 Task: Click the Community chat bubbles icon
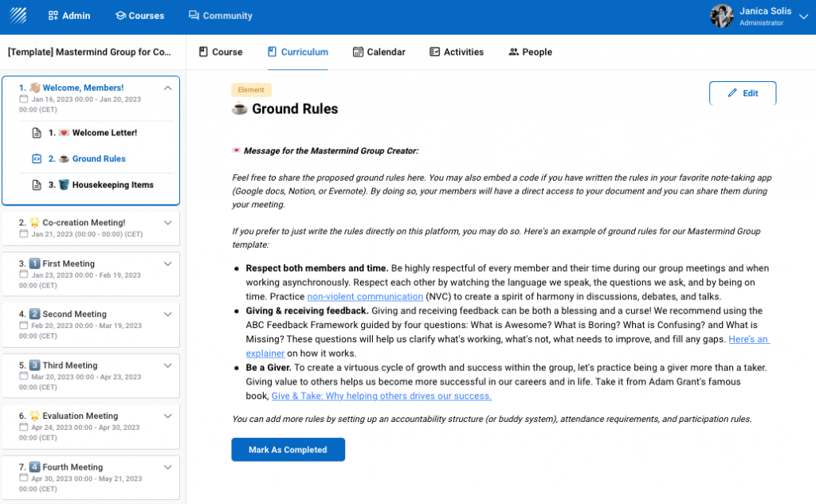click(x=194, y=16)
